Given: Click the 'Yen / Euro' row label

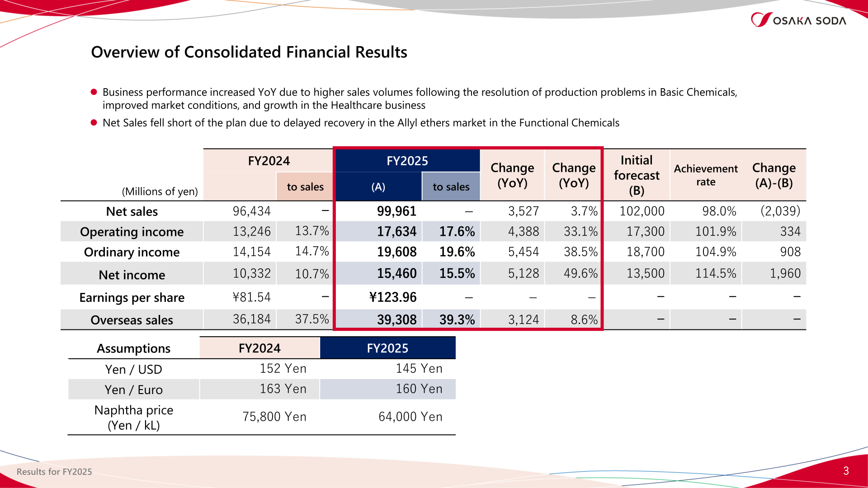Looking at the screenshot, I should pos(133,389).
